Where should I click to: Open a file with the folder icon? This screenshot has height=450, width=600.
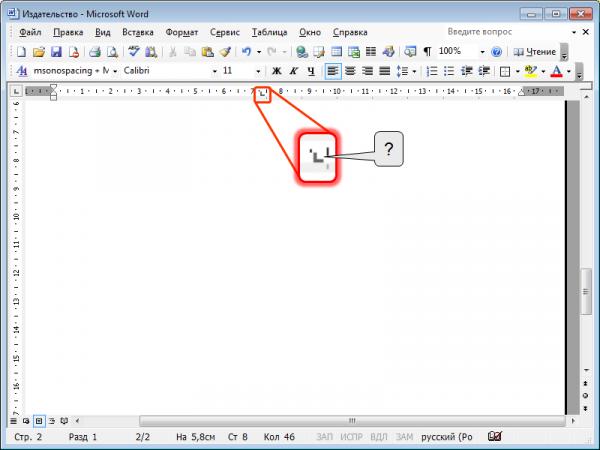tap(39, 52)
